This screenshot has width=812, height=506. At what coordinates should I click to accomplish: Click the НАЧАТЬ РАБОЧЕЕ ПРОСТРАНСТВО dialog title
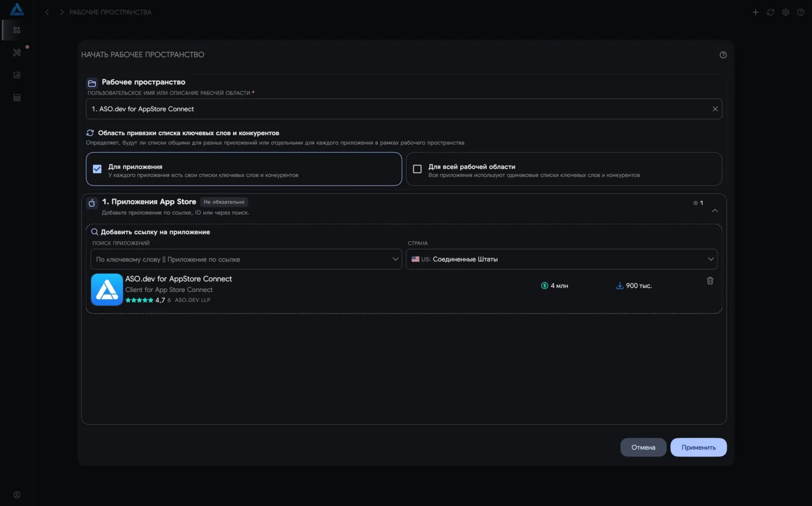click(x=143, y=55)
